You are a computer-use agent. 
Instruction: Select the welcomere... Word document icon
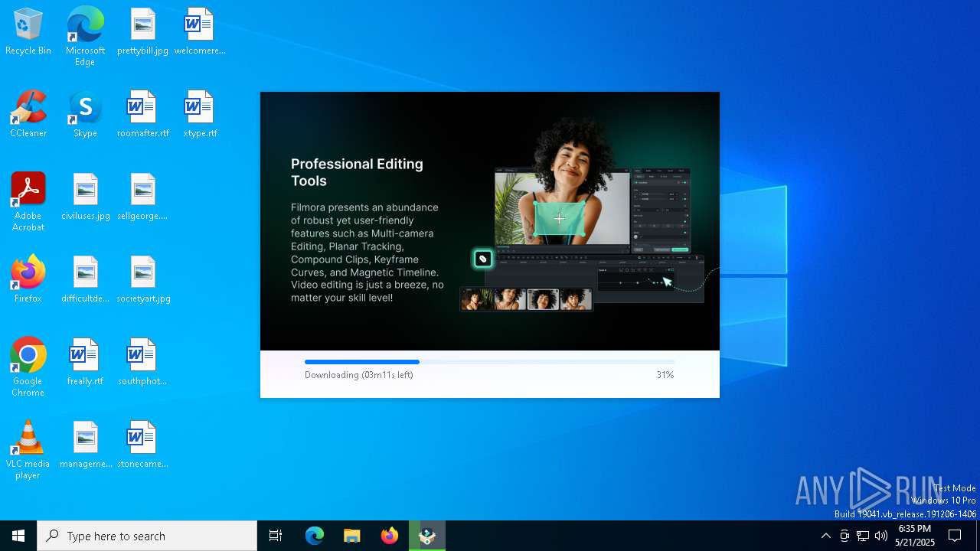coord(199,32)
